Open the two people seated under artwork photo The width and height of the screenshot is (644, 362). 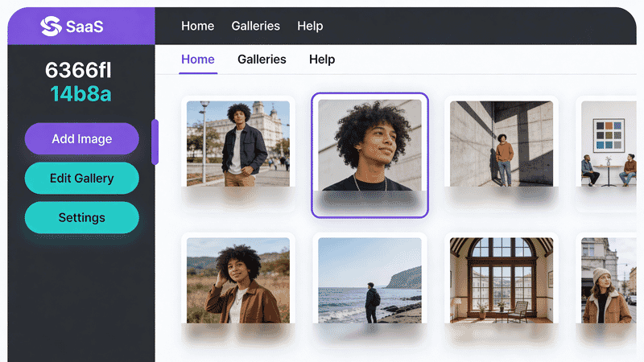pos(608,144)
